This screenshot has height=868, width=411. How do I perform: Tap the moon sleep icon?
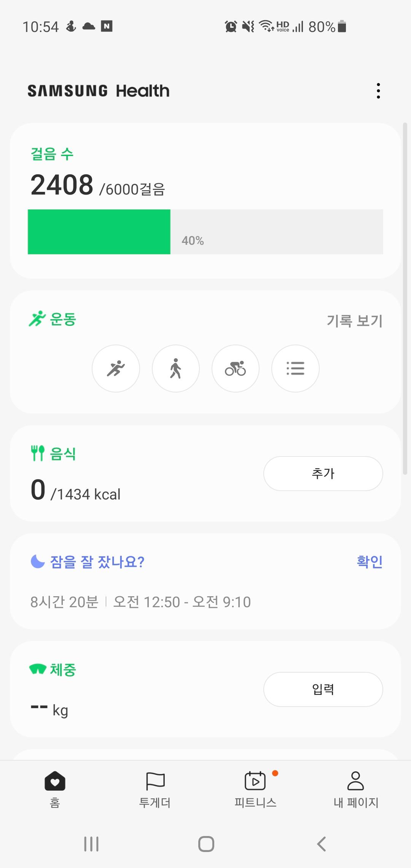pos(38,561)
